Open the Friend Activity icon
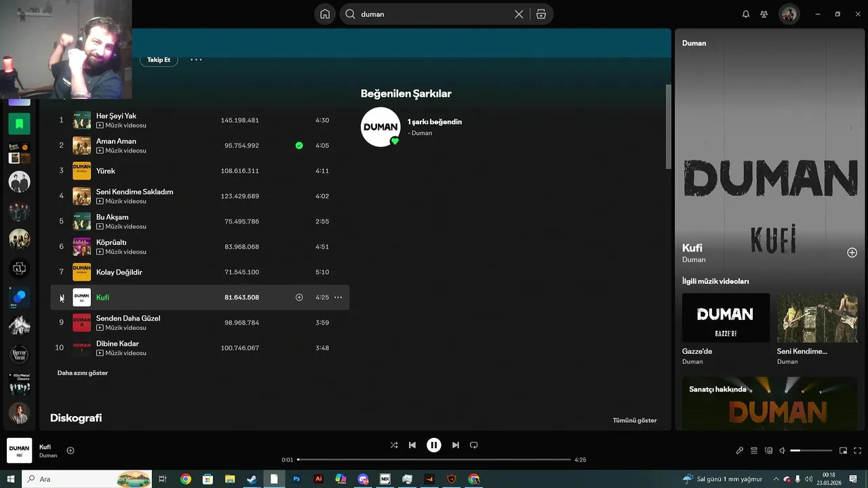The height and width of the screenshot is (488, 868). [764, 14]
